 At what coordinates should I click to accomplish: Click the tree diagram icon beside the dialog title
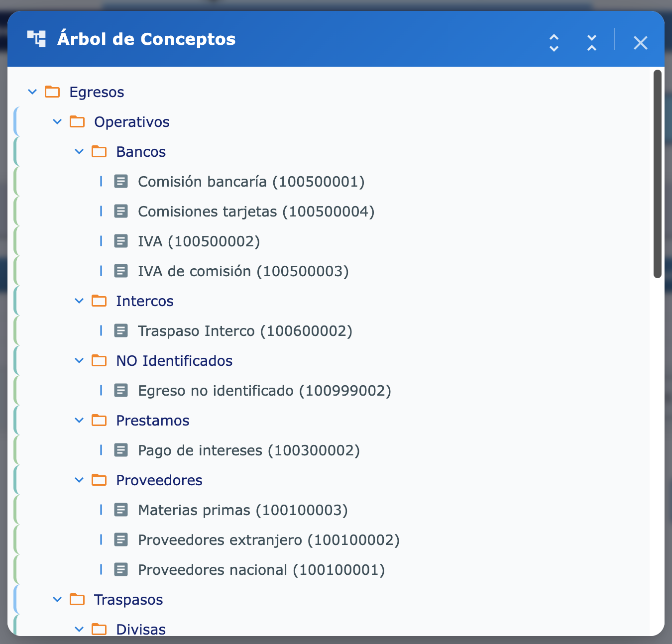point(38,37)
